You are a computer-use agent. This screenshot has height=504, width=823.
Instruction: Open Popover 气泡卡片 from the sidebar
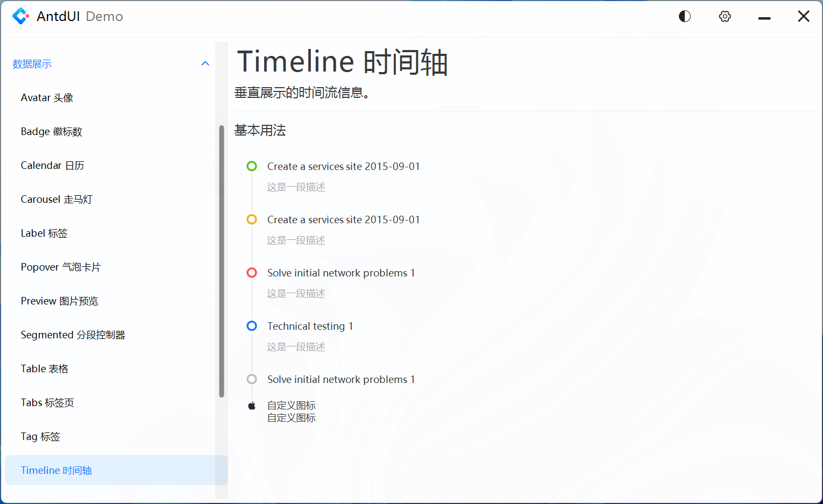click(x=60, y=266)
